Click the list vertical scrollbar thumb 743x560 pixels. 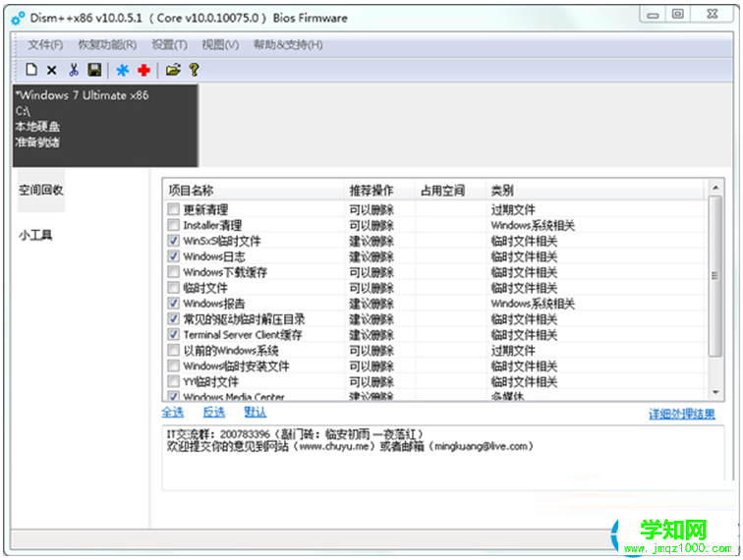pyautogui.click(x=715, y=276)
